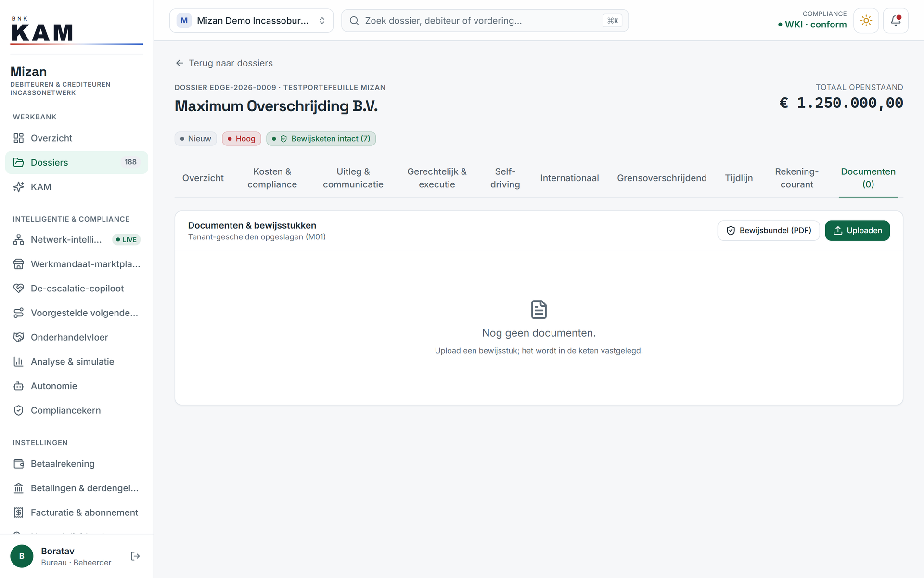This screenshot has width=924, height=578.
Task: Click the Betaalrekening wallet icon
Action: click(18, 464)
